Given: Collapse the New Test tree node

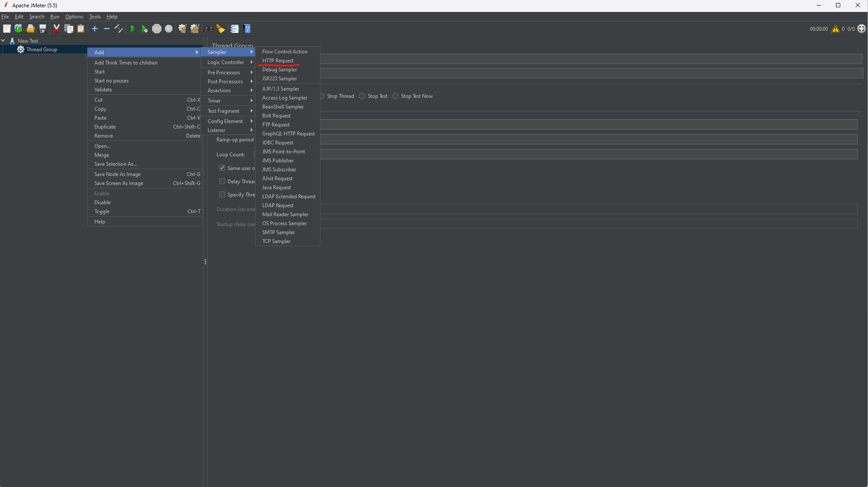Looking at the screenshot, I should tap(3, 41).
